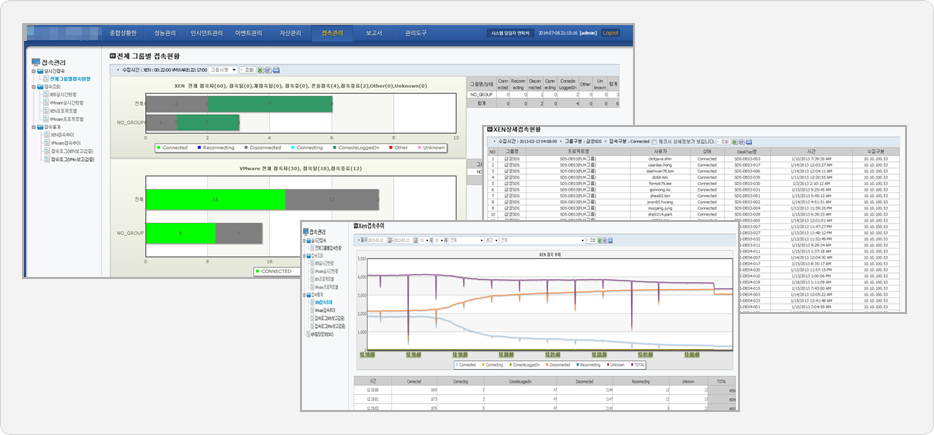
Task: Click the Disconnected legend entry in Xen접속추이 chart
Action: point(558,365)
